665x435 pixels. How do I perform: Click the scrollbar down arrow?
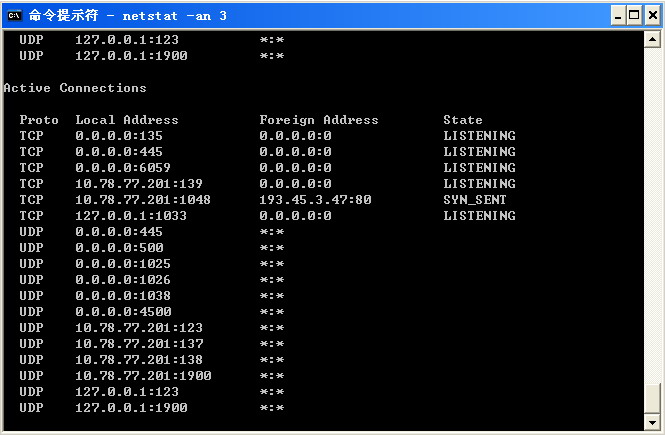652,422
